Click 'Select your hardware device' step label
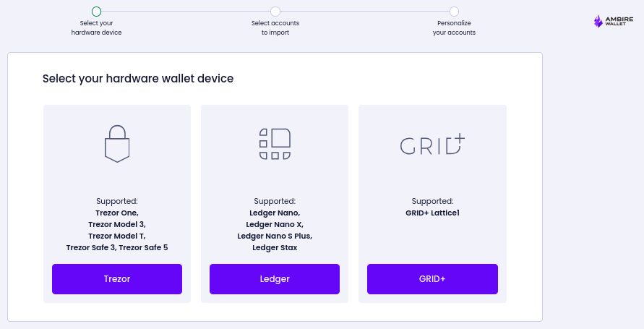Screen dimensions: 644x329 click(x=97, y=28)
